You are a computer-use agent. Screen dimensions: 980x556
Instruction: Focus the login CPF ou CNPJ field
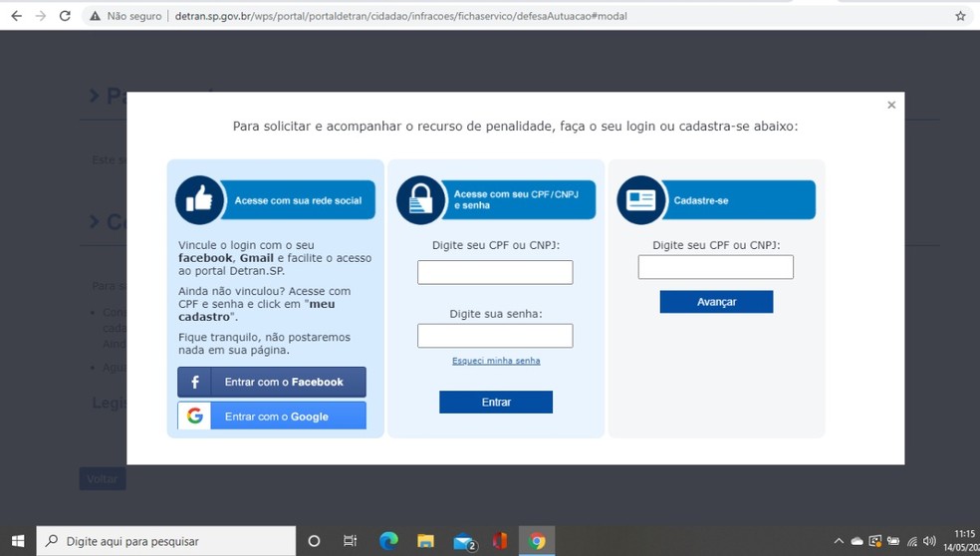click(x=495, y=272)
